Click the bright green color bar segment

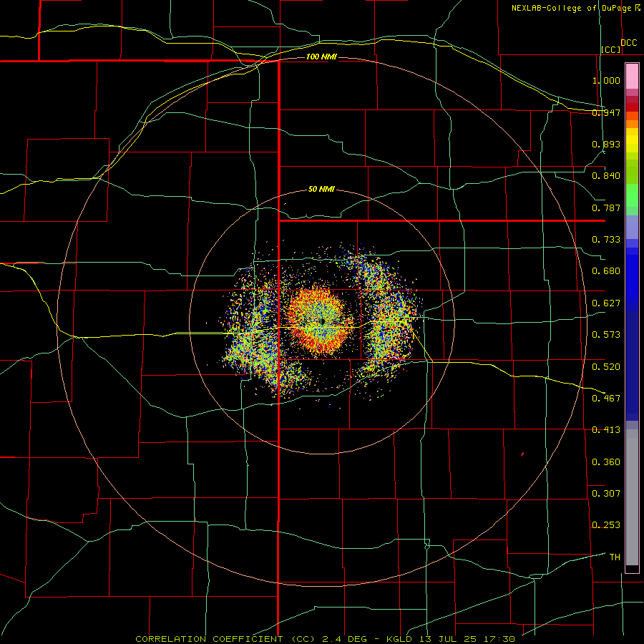coord(632,195)
